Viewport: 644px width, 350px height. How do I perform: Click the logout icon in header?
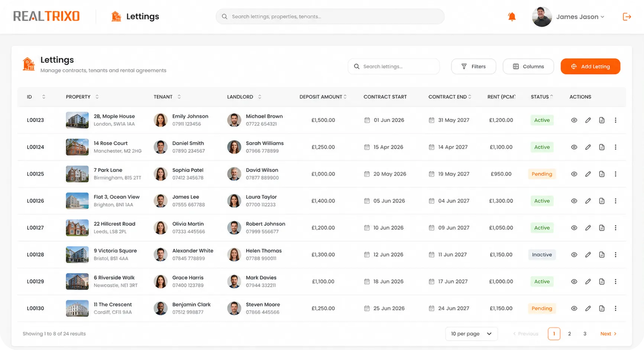[x=627, y=17]
